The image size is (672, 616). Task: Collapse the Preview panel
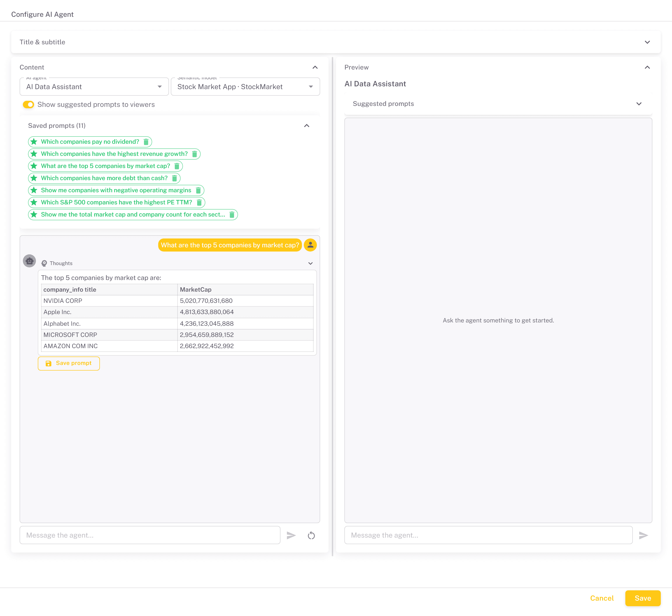click(x=647, y=67)
